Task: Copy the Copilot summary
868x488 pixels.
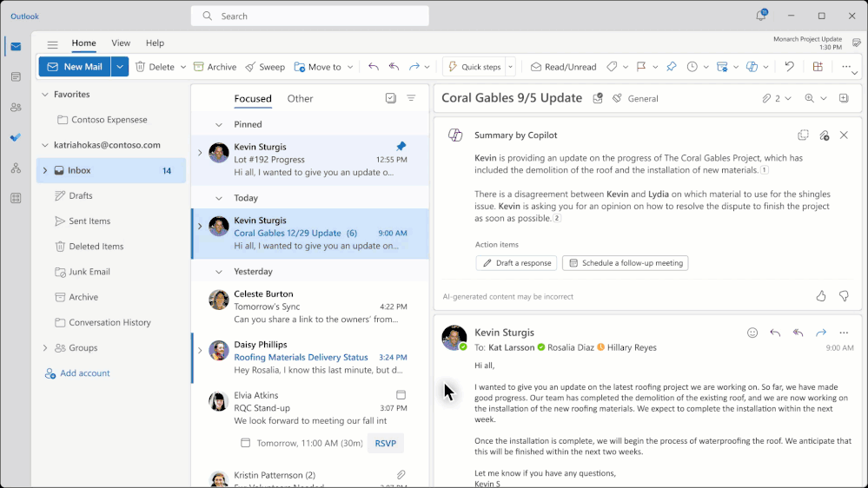Action: [803, 135]
